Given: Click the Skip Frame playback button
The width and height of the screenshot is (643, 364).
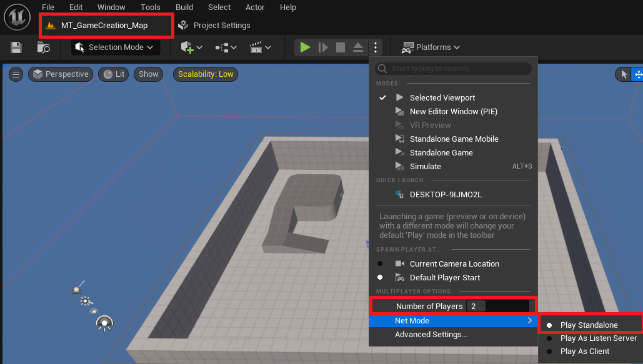Looking at the screenshot, I should coord(323,47).
